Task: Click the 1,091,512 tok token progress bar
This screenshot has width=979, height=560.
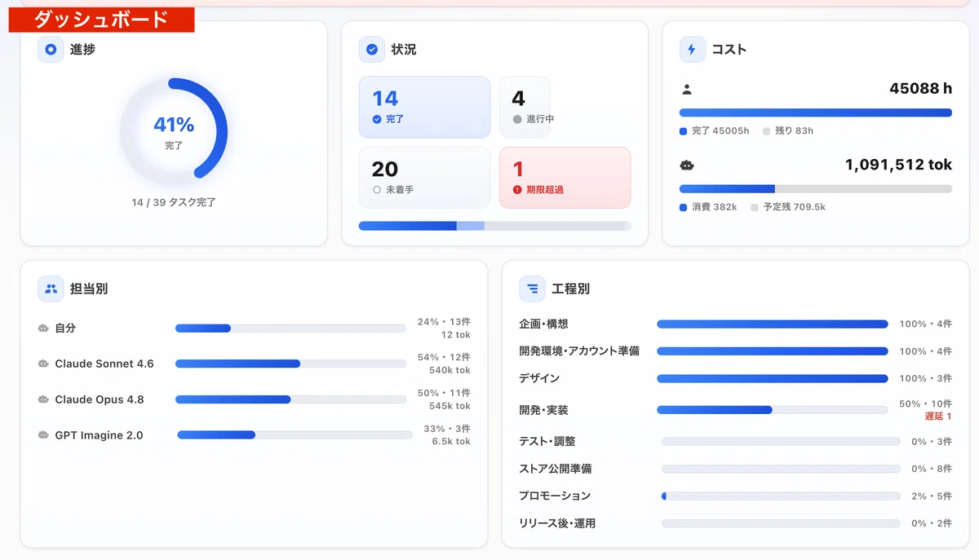Action: (x=816, y=189)
